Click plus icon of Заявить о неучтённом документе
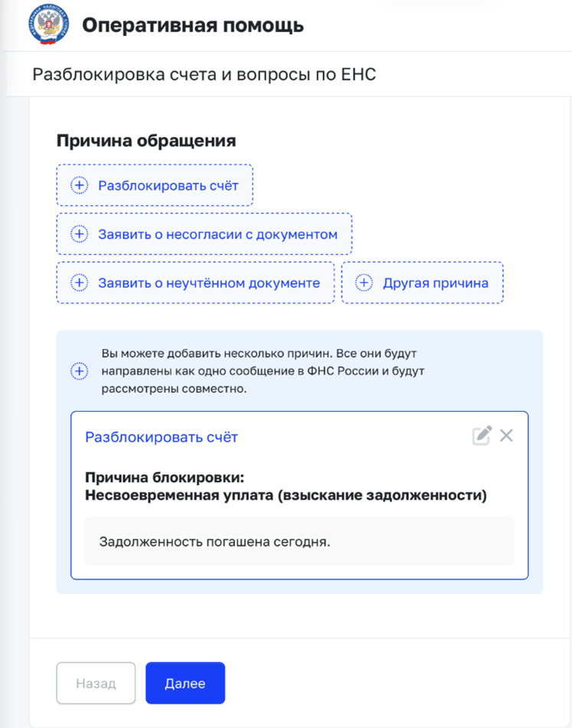The height and width of the screenshot is (728, 572). pyautogui.click(x=79, y=282)
